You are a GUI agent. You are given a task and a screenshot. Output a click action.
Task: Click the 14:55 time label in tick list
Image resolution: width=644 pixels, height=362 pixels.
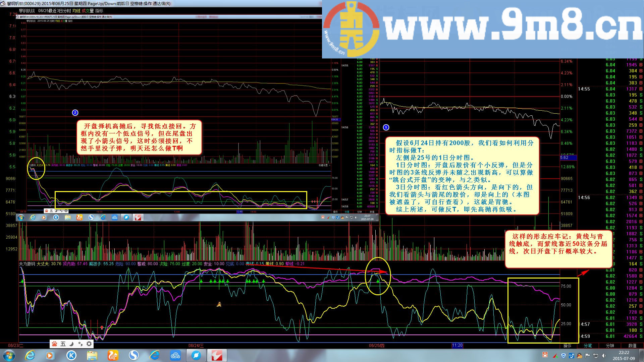584,89
